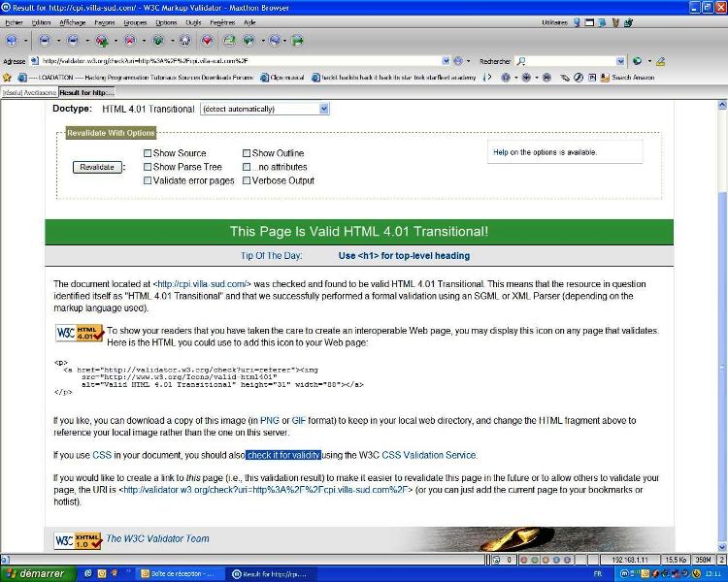Open the Rechercher search box dropdown
The image size is (728, 582).
(620, 61)
